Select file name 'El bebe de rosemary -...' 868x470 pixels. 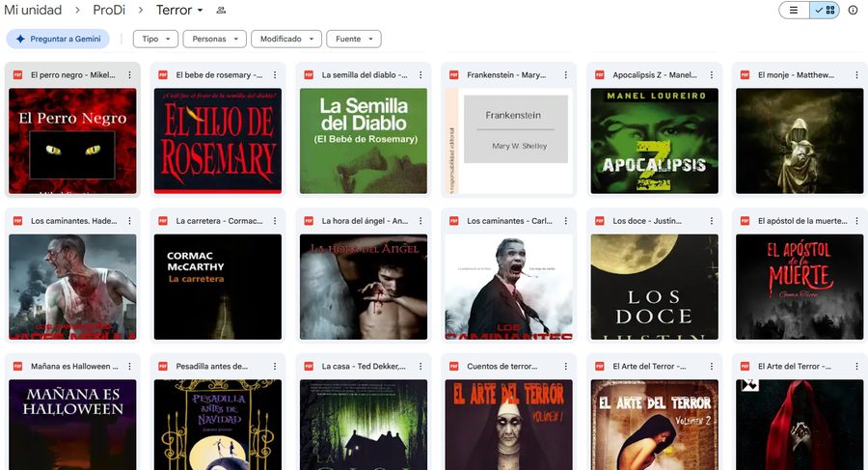click(x=219, y=75)
